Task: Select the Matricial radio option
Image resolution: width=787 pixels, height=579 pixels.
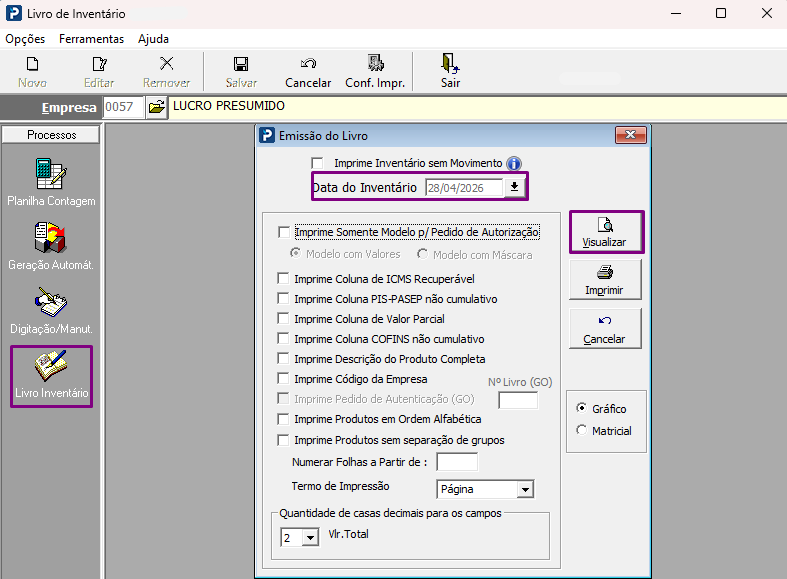Action: tap(581, 430)
